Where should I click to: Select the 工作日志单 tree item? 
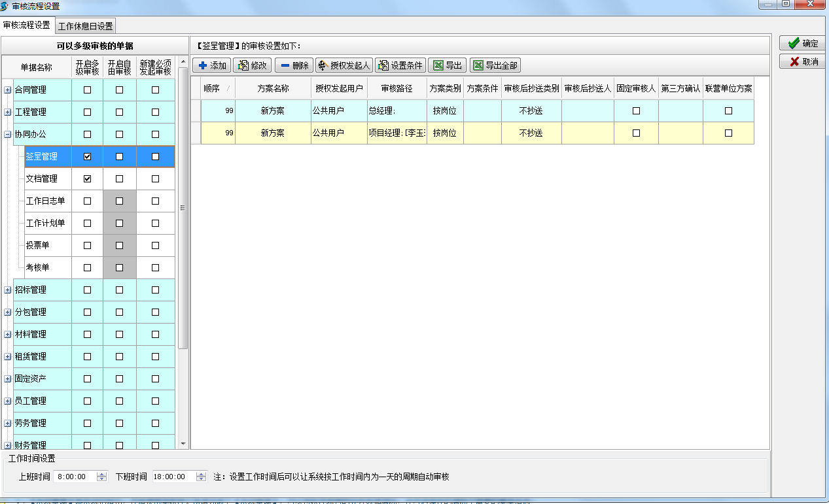tap(45, 201)
